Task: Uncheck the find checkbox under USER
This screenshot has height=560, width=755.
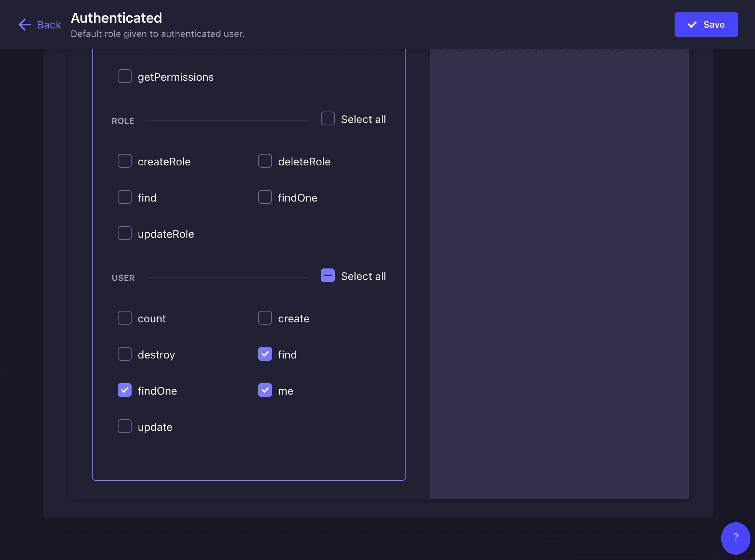Action: coord(265,354)
